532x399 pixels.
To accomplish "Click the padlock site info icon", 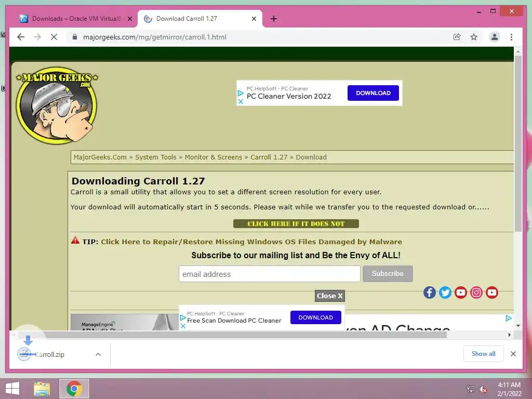I will pos(75,37).
